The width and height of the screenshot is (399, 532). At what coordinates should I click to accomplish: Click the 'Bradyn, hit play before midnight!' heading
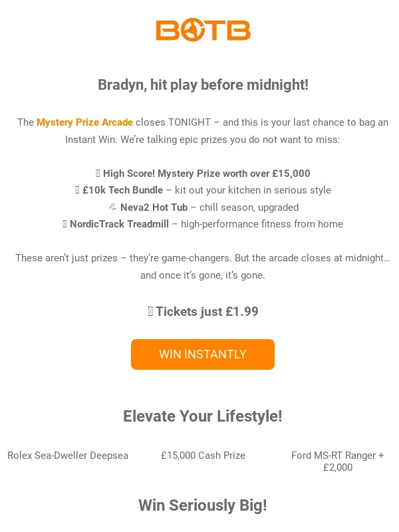coord(203,85)
